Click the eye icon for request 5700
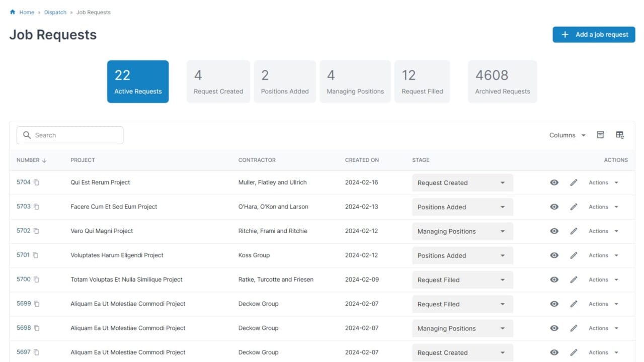The height and width of the screenshot is (362, 644). pyautogui.click(x=554, y=280)
